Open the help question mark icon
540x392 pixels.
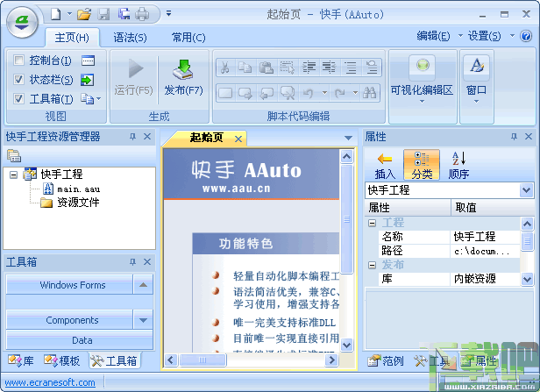pos(526,36)
